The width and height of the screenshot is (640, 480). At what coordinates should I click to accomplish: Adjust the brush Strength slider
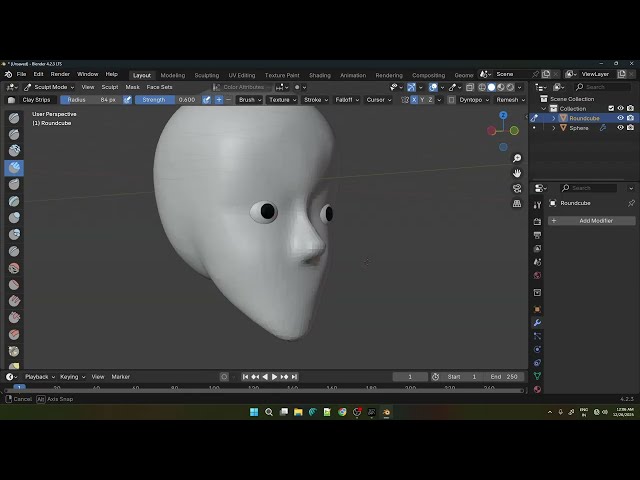(169, 100)
